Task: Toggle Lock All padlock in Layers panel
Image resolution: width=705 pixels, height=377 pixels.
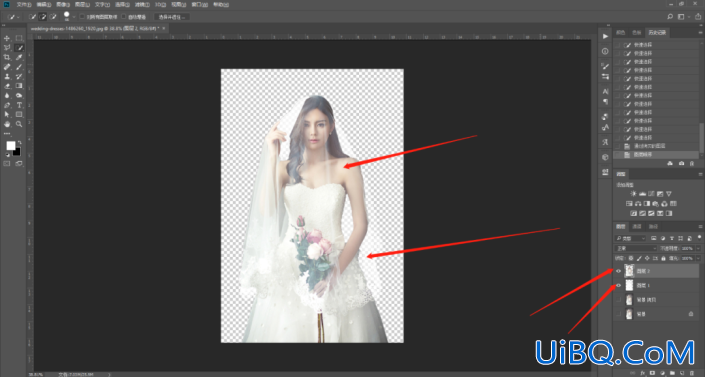Action: (663, 258)
